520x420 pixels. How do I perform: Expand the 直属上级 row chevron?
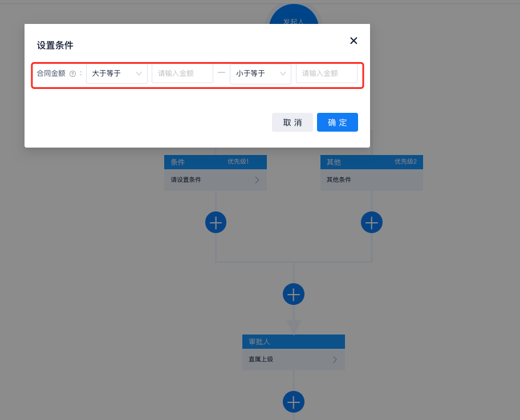pos(335,360)
